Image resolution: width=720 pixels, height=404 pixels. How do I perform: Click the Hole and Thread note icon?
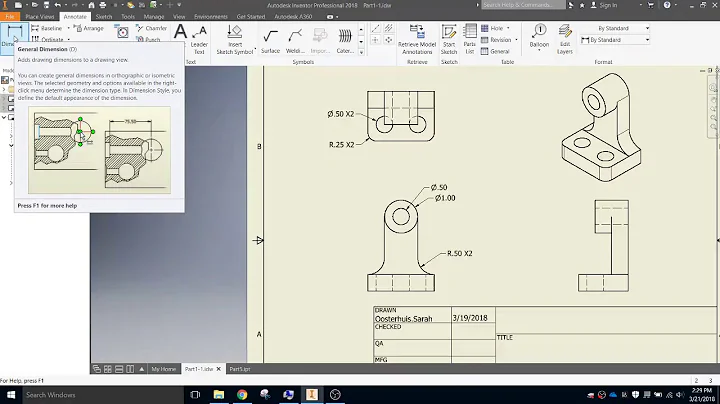pos(122,32)
